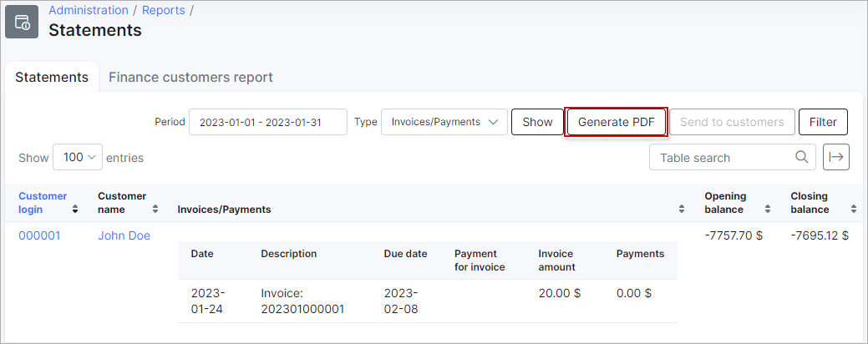Screen dimensions: 868x344
Task: Sort by Customer name column arrows
Action: pyautogui.click(x=155, y=210)
